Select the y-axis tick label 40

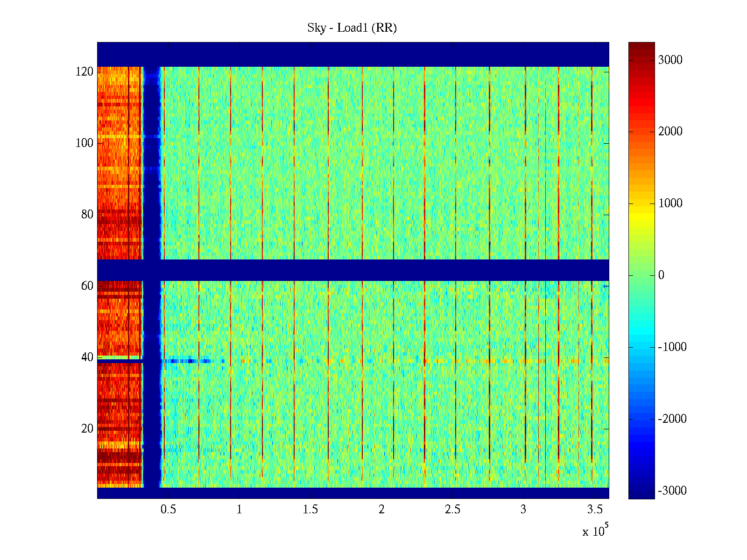(87, 357)
